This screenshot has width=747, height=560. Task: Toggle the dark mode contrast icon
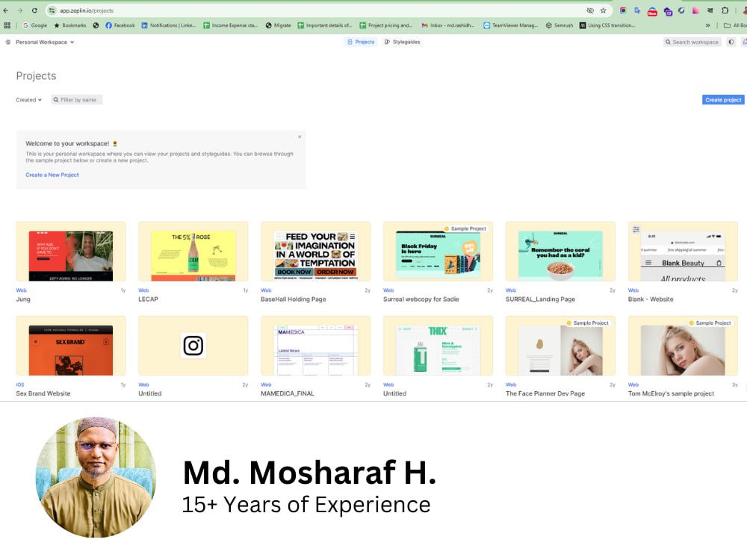[x=731, y=42]
